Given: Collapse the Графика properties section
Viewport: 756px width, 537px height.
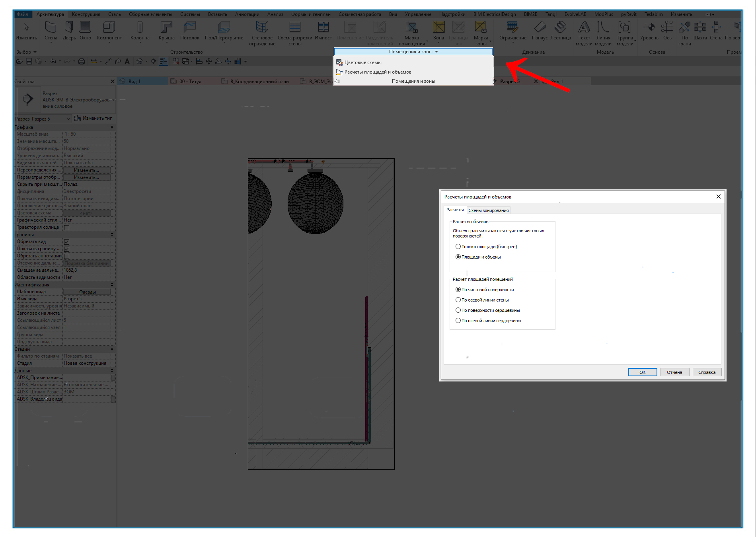Looking at the screenshot, I should (112, 127).
